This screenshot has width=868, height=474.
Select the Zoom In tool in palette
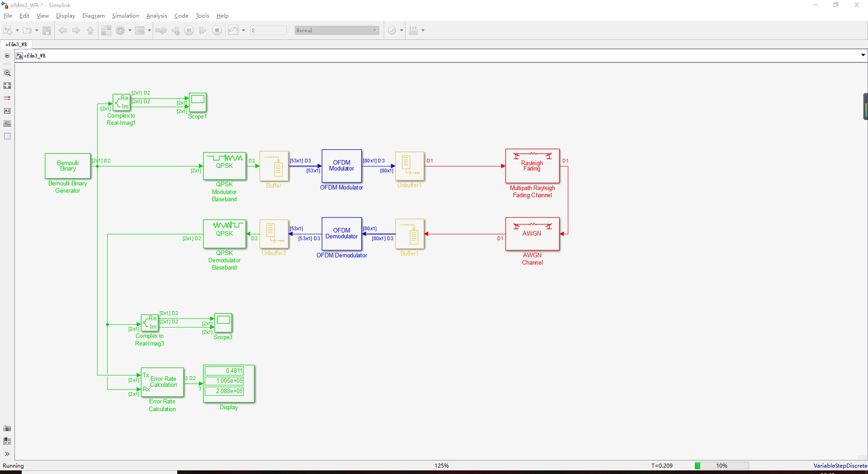tap(7, 73)
